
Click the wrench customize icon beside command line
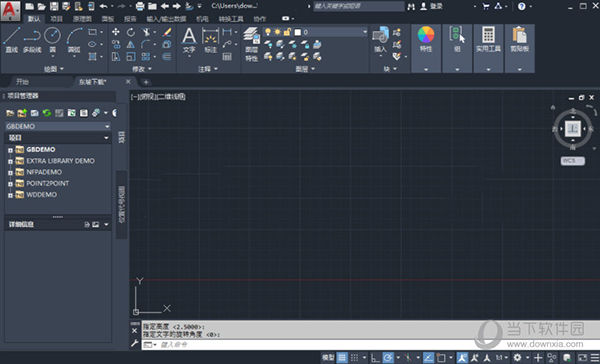tap(134, 343)
